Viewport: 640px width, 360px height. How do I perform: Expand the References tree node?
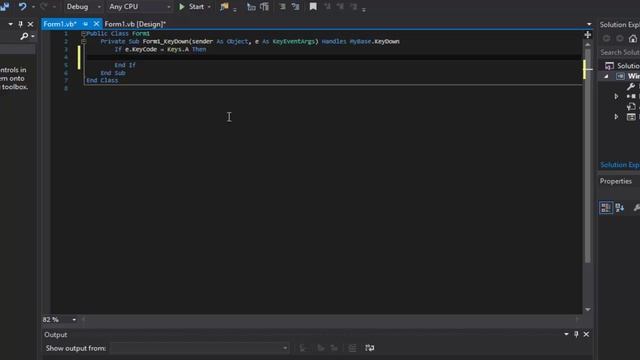[x=616, y=96]
